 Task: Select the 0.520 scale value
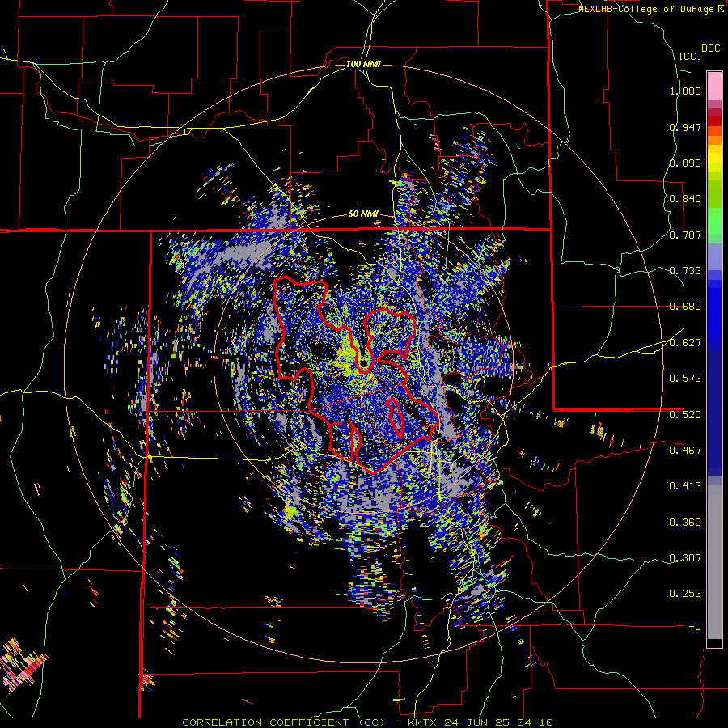click(685, 415)
